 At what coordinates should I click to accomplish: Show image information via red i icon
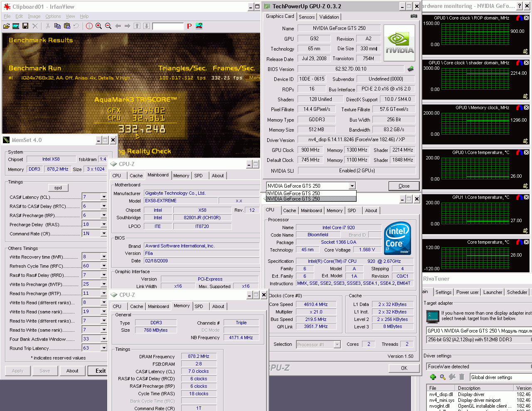[89, 26]
